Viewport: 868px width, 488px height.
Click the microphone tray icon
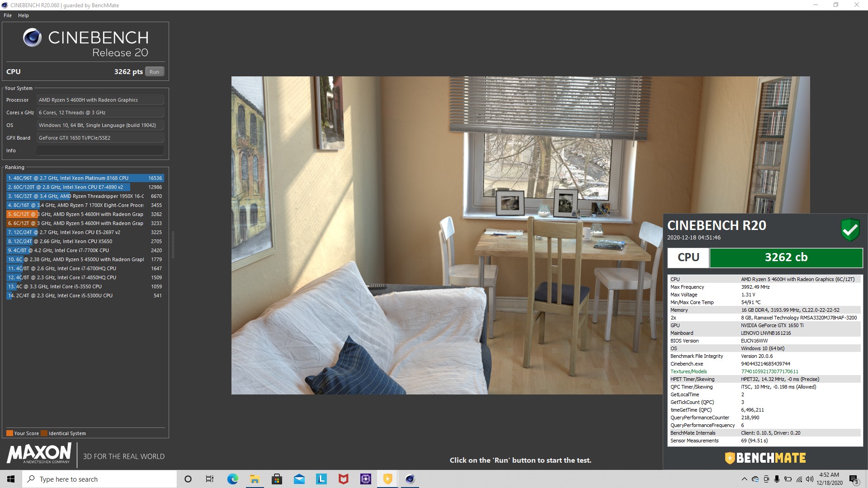(x=777, y=479)
